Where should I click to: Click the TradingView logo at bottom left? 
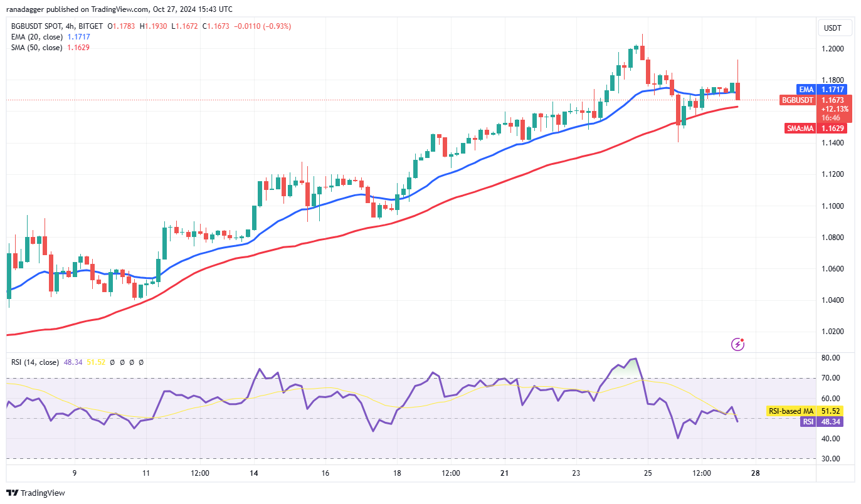pyautogui.click(x=36, y=493)
